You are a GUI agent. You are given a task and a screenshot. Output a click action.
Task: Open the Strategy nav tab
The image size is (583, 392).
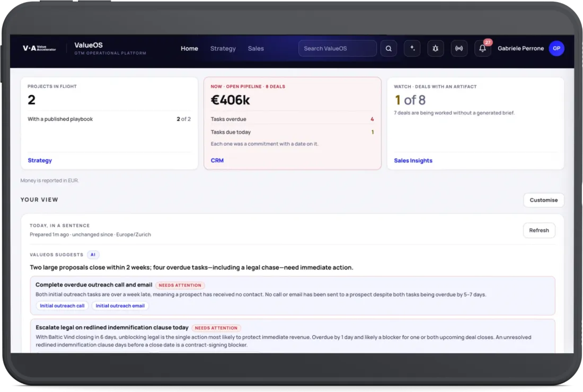[223, 48]
